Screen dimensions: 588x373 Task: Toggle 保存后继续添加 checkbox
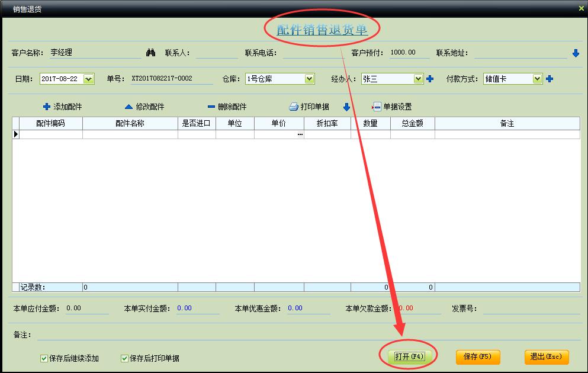coord(44,358)
